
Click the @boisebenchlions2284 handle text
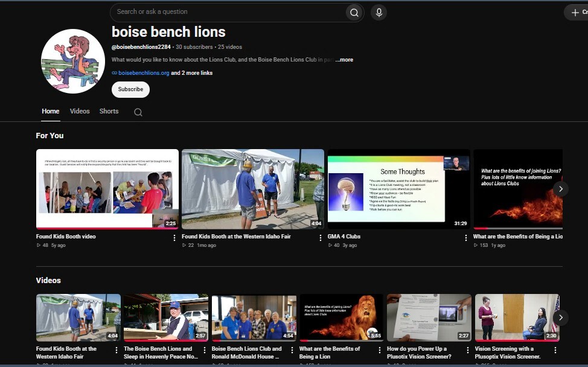coord(141,47)
